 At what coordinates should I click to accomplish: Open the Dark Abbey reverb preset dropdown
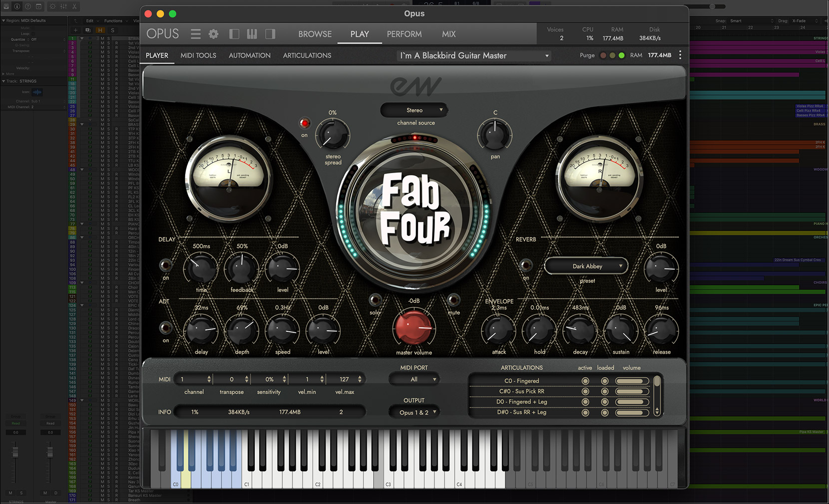click(x=586, y=266)
